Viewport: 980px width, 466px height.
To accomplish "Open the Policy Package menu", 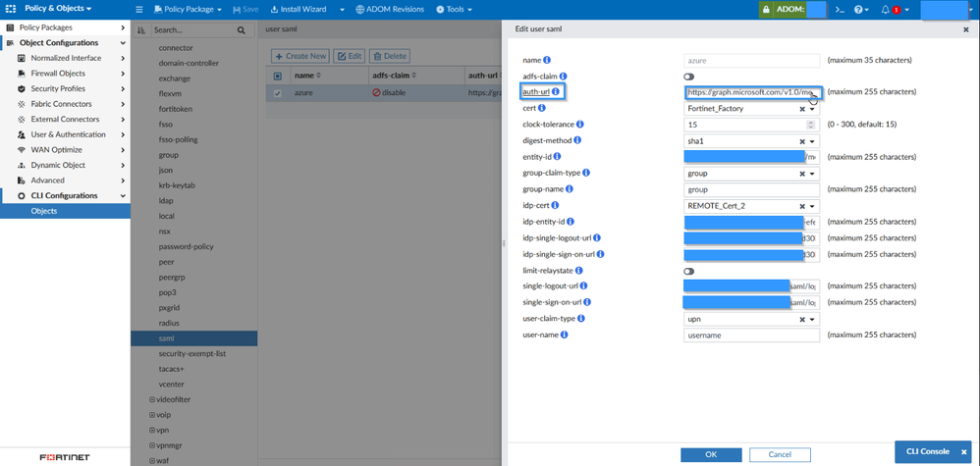I will 189,10.
